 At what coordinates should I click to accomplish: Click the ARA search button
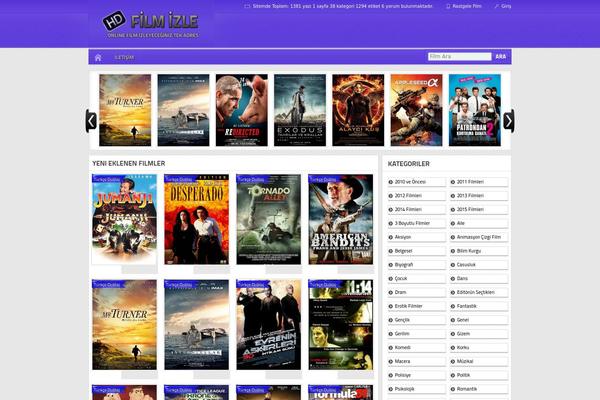click(x=501, y=56)
